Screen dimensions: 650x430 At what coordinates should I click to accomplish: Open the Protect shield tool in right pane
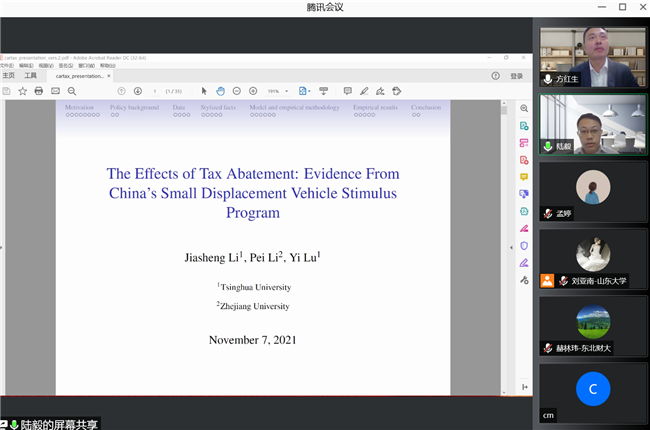point(524,245)
